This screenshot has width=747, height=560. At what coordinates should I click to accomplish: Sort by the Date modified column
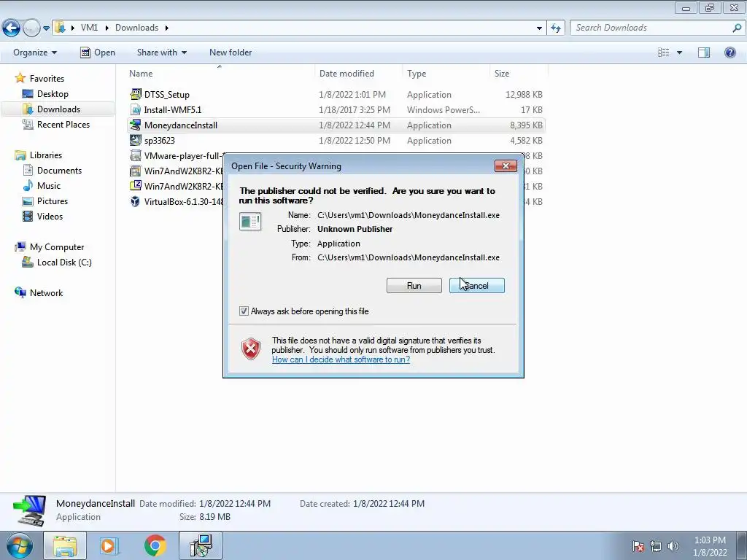pyautogui.click(x=347, y=74)
